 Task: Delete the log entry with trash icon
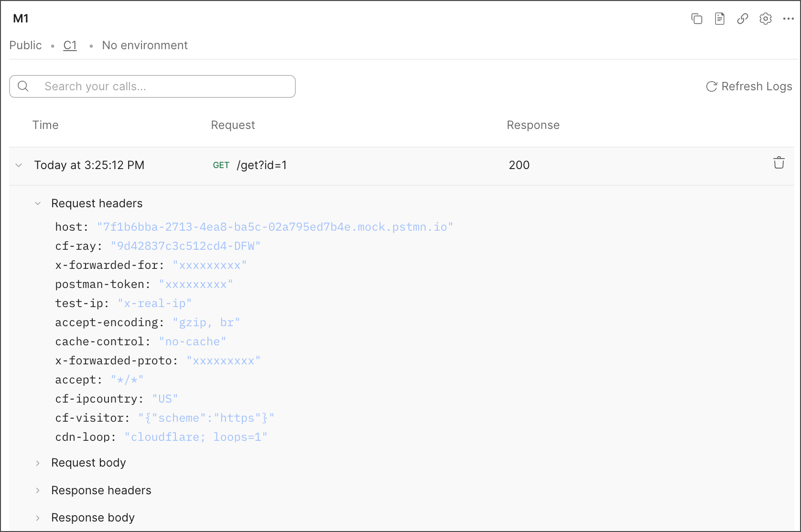(779, 163)
